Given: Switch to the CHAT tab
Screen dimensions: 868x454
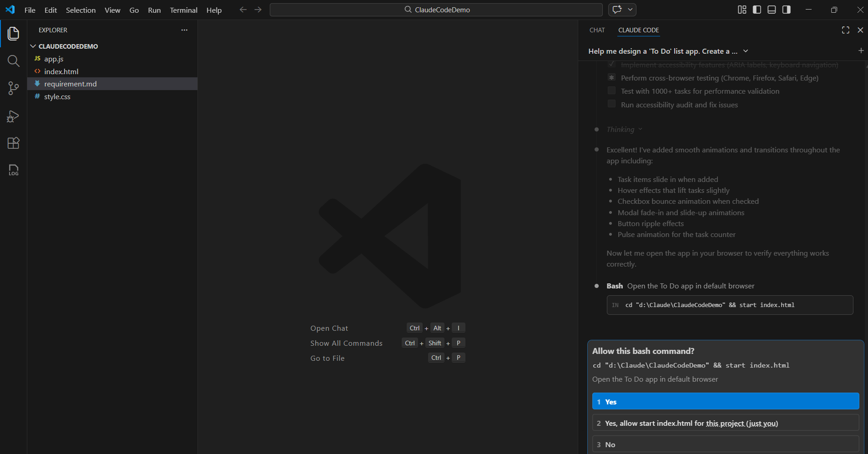Looking at the screenshot, I should click(x=597, y=30).
